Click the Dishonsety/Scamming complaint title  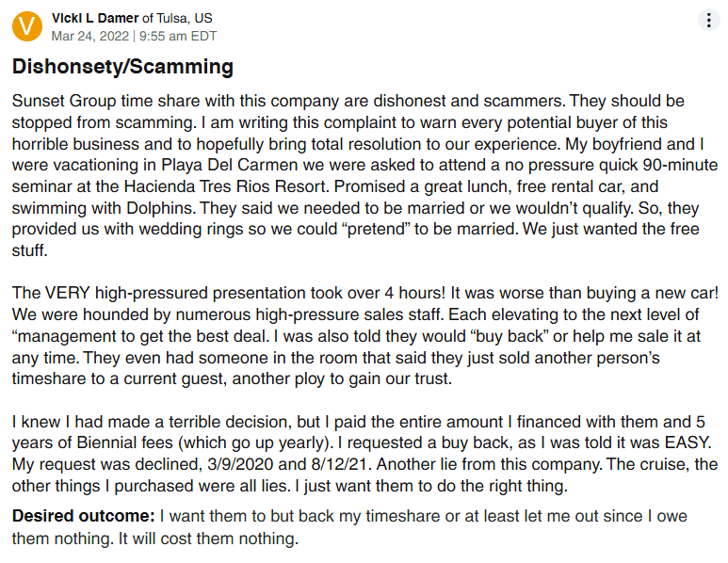[x=122, y=67]
